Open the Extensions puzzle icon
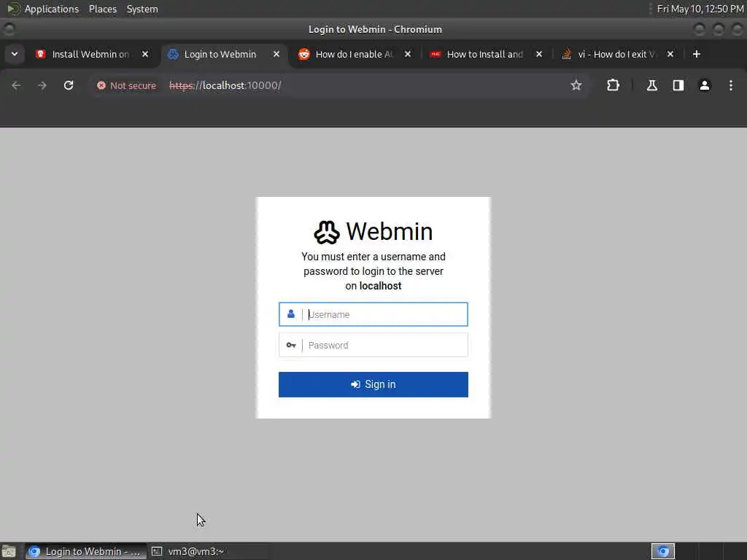This screenshot has width=747, height=560. click(613, 85)
